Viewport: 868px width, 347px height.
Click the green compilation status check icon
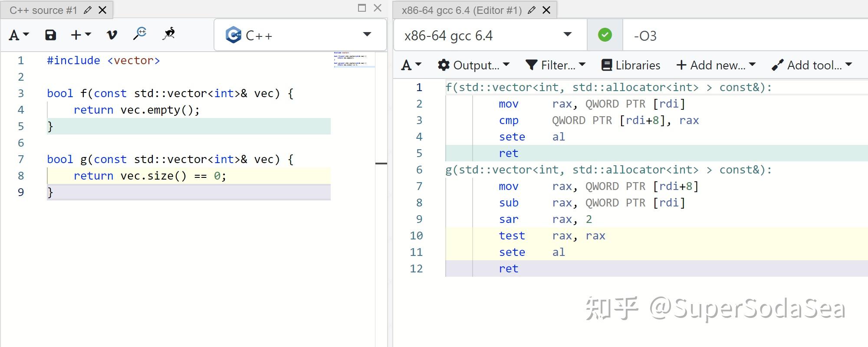click(x=605, y=35)
